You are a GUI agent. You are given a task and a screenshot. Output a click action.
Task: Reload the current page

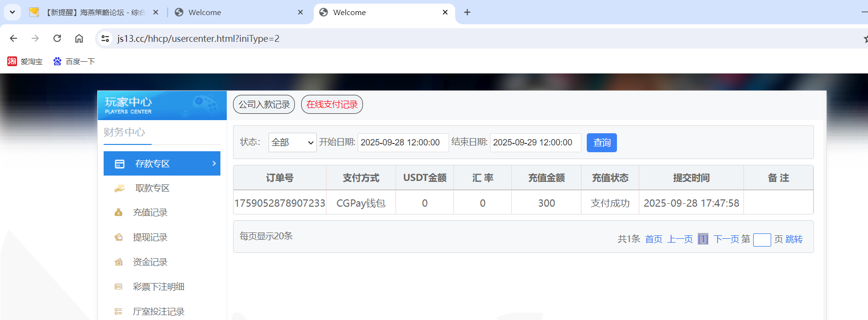[57, 38]
